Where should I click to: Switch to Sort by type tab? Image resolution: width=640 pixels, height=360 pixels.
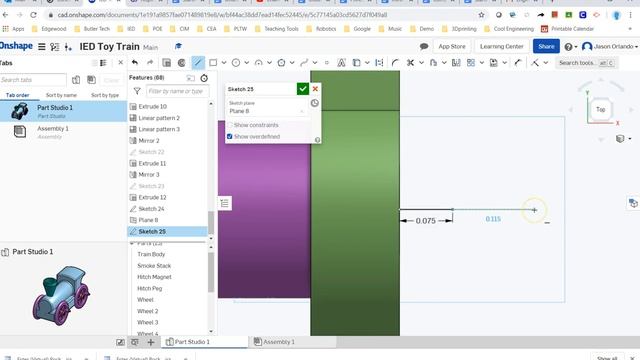tap(105, 95)
